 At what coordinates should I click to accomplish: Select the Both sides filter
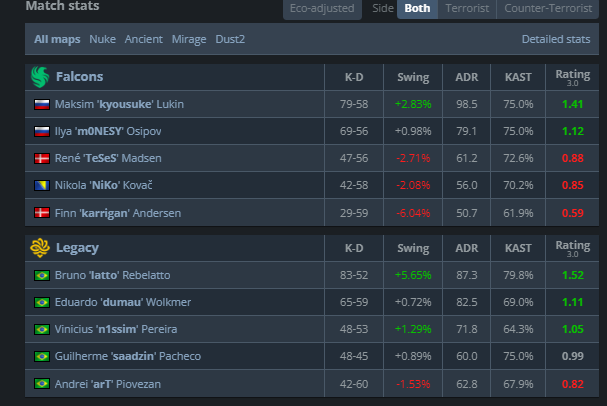(417, 8)
